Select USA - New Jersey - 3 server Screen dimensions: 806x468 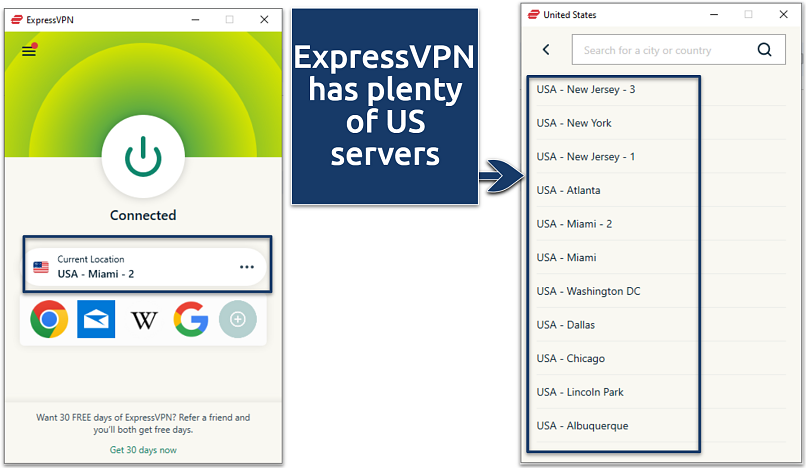[x=586, y=89]
